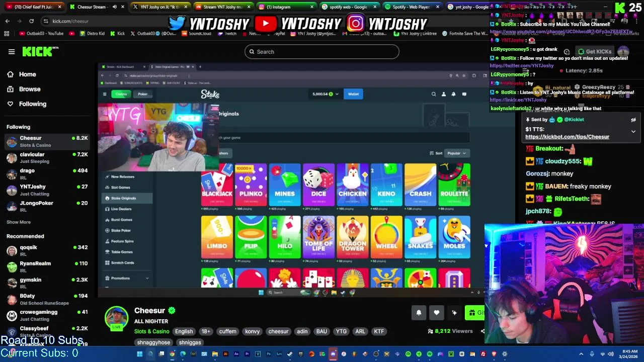The width and height of the screenshot is (644, 362).
Task: Open Spotify from the taskbar
Action: coord(430,354)
